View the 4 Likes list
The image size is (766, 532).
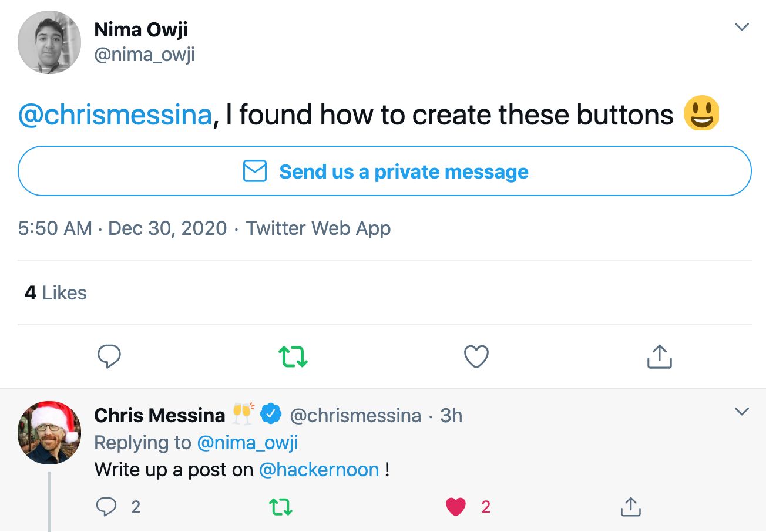[x=56, y=292]
